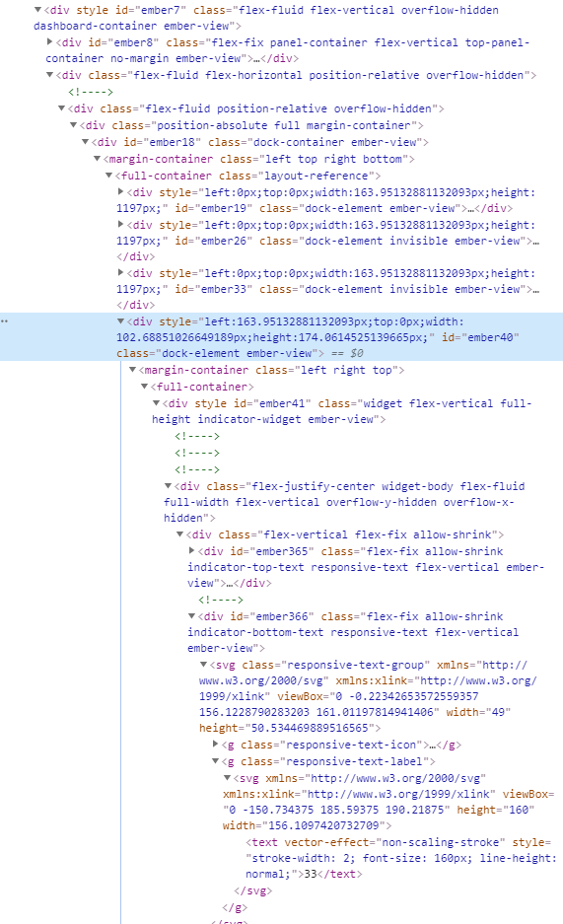Select the width 156.1097420732709 attribute value
Viewport: 563px width, 924px height.
324,826
